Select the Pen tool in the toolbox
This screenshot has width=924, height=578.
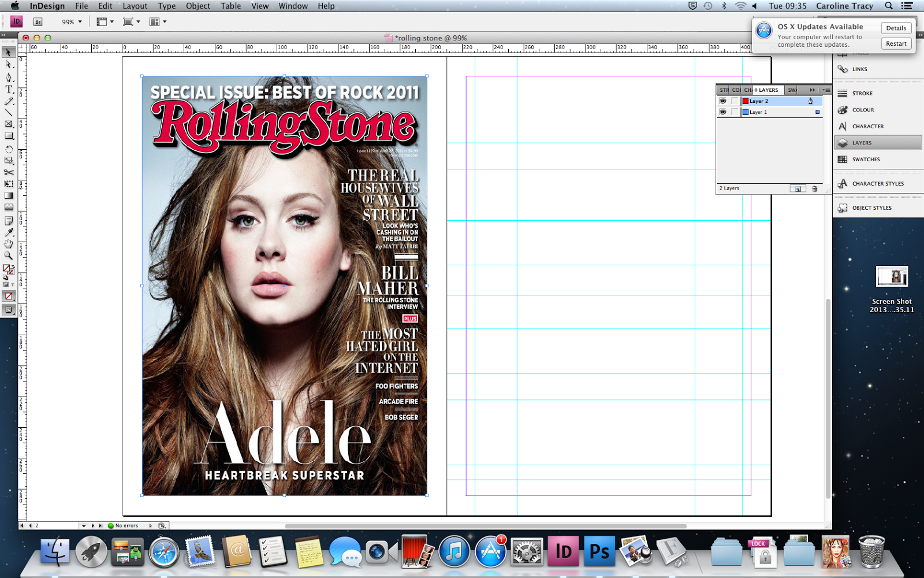pyautogui.click(x=9, y=77)
